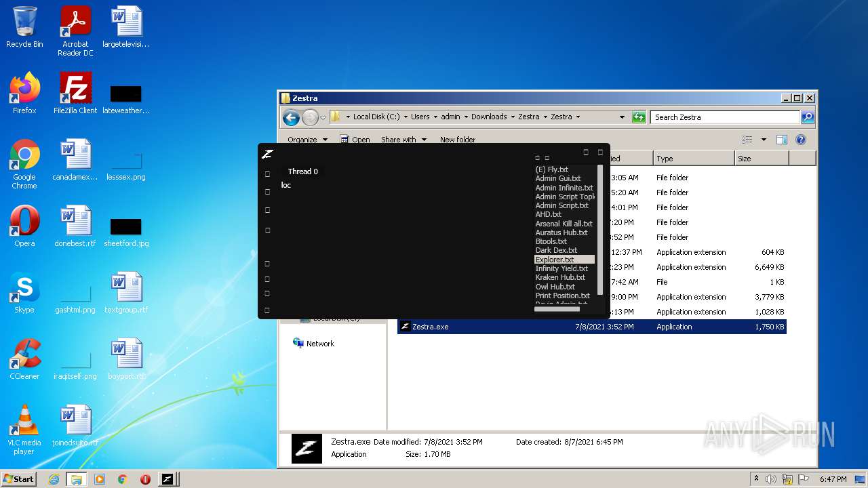This screenshot has height=488, width=868.
Task: Click the Users breadcrumb segment
Action: click(420, 117)
